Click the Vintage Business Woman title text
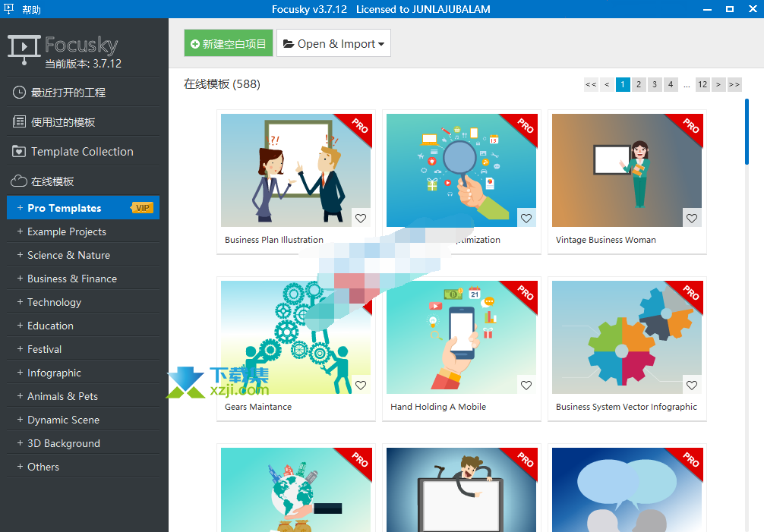This screenshot has height=532, width=764. click(605, 240)
